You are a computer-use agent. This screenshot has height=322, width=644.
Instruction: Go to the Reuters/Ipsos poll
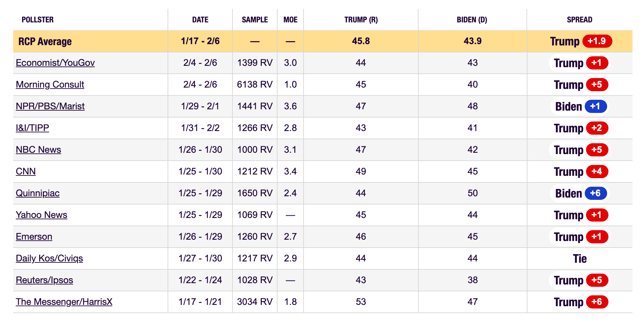pos(44,280)
